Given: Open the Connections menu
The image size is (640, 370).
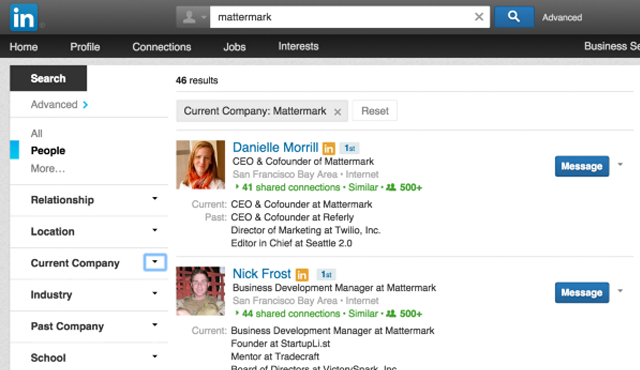Looking at the screenshot, I should pos(162,47).
